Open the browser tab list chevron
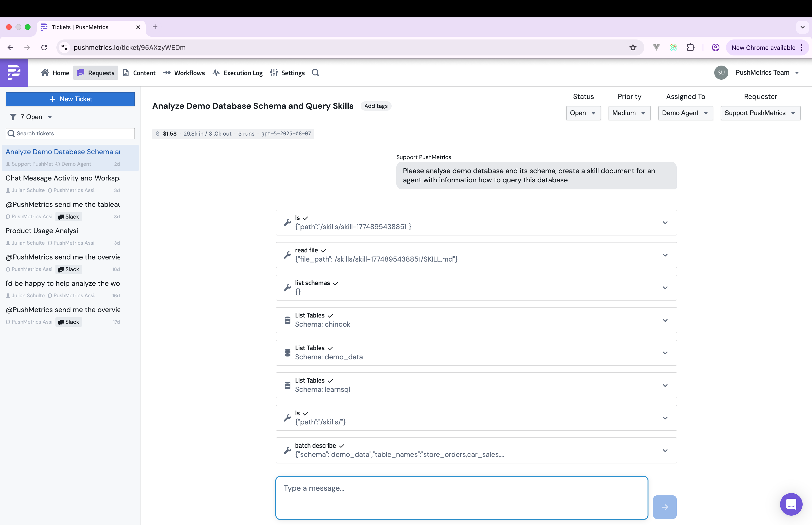Screen dimensions: 812x525 click(x=802, y=27)
